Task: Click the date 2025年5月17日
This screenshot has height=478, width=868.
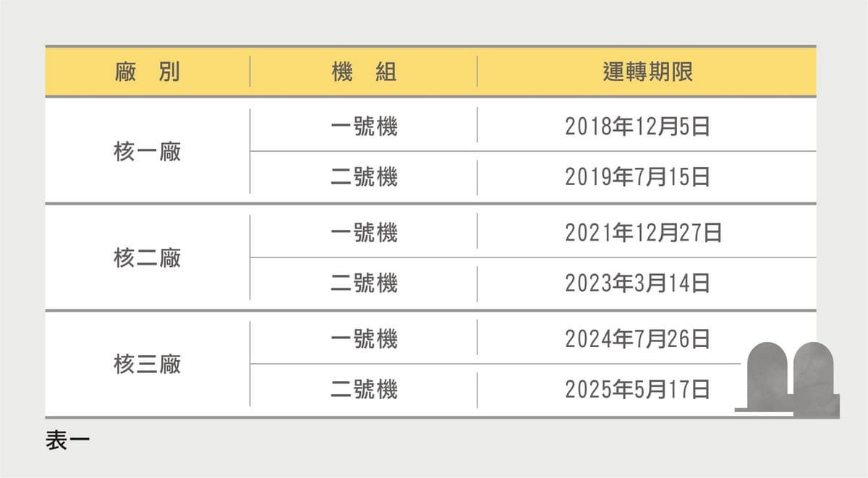Action: click(x=637, y=390)
